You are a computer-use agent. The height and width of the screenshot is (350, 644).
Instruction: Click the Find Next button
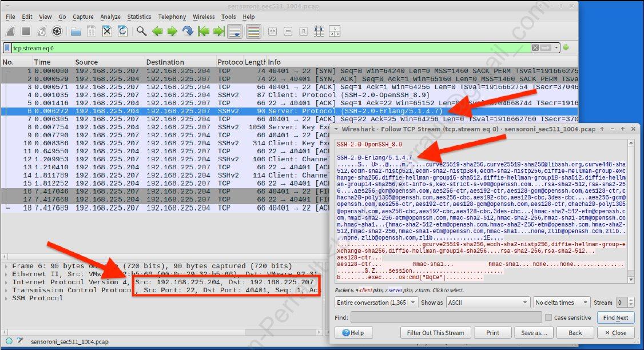click(x=615, y=317)
